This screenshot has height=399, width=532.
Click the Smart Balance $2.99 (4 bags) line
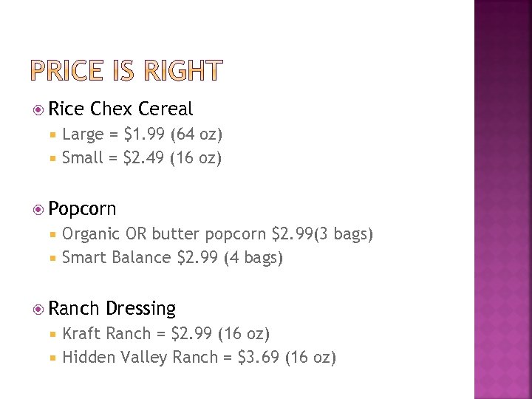[173, 258]
